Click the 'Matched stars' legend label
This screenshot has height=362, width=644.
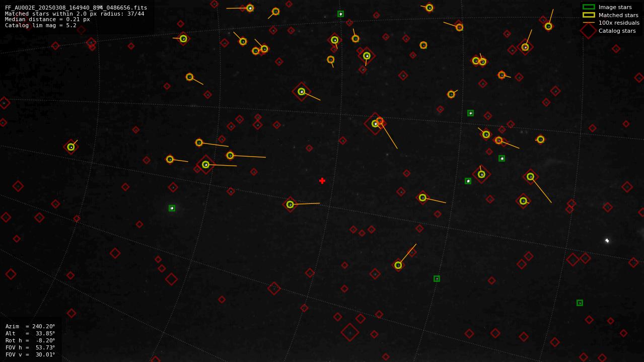click(x=618, y=15)
